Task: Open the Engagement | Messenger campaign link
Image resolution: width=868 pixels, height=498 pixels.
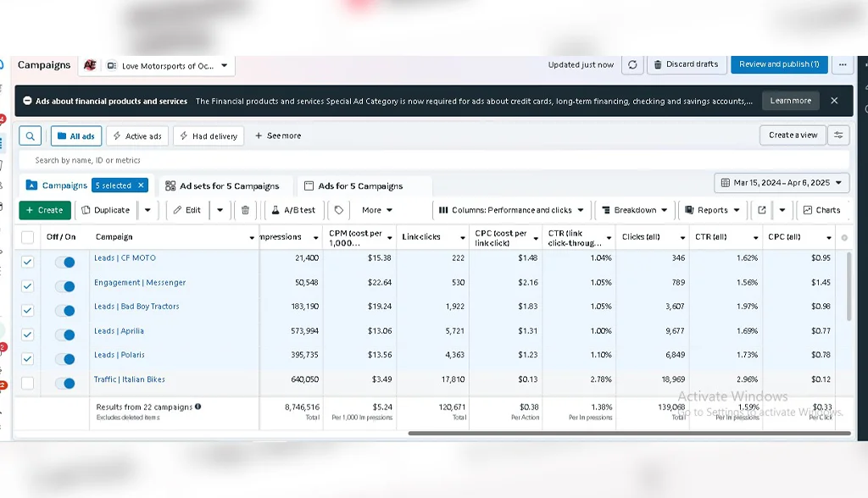Action: pyautogui.click(x=140, y=283)
